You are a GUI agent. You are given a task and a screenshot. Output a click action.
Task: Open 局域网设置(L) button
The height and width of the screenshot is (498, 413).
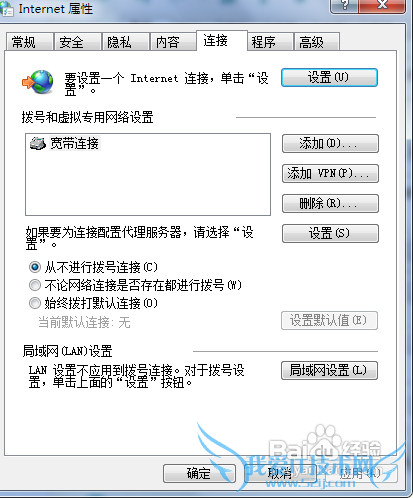[329, 370]
